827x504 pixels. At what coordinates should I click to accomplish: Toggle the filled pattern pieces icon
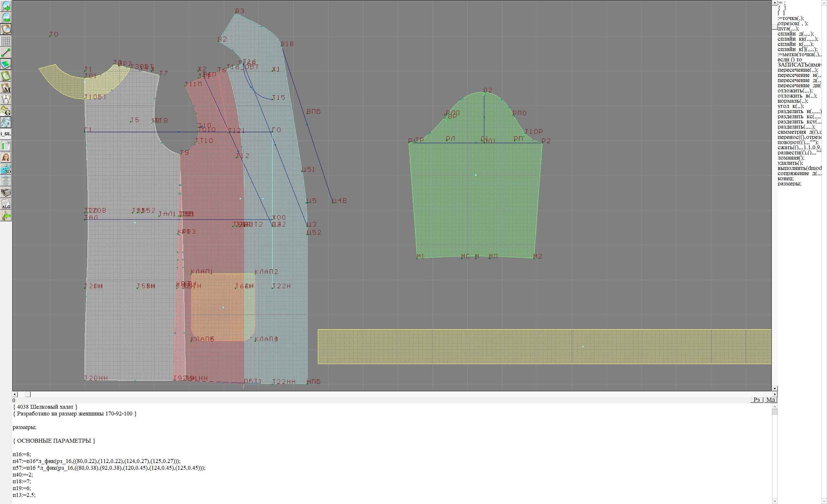(x=6, y=64)
